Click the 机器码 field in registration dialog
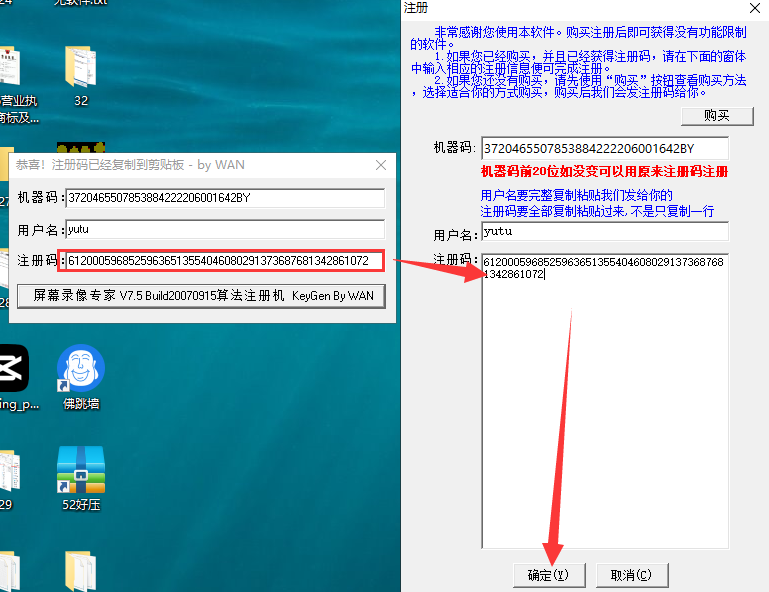 pos(605,149)
